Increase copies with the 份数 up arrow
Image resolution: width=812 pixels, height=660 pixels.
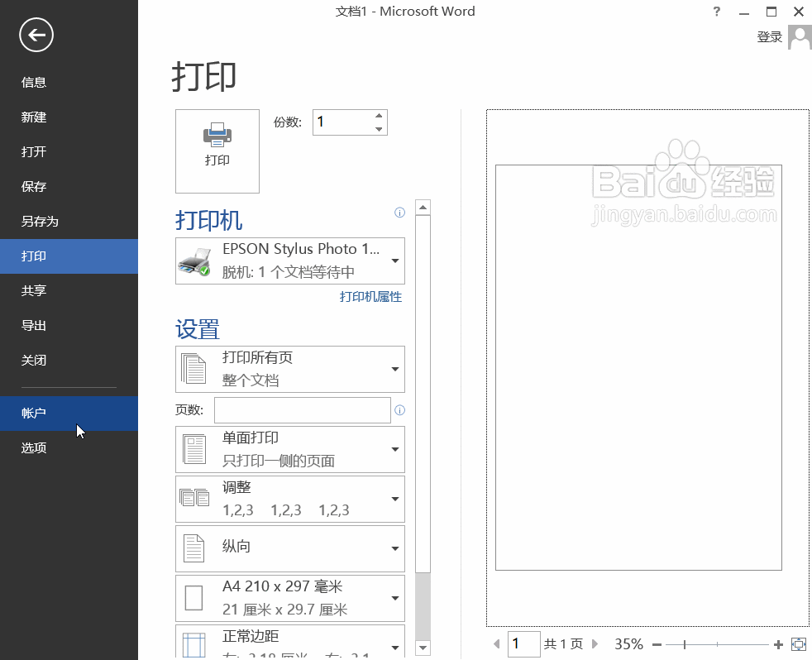[379, 116]
